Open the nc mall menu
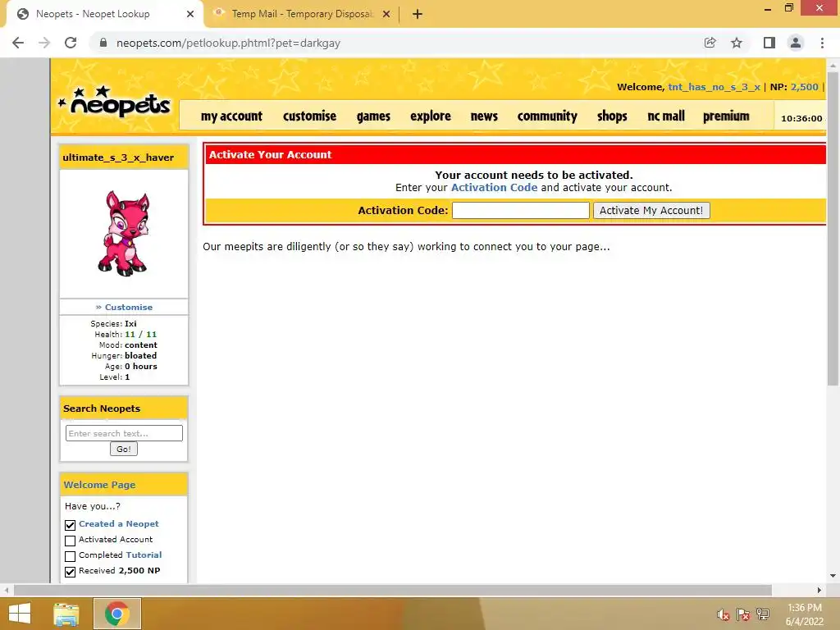840x630 pixels. 666,116
